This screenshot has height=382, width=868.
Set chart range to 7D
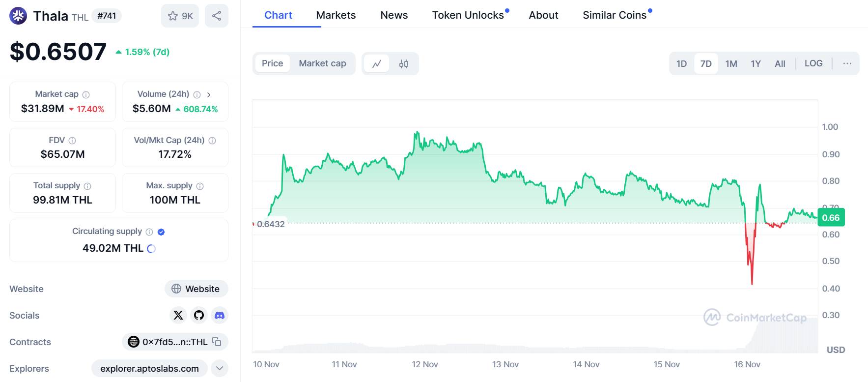(706, 63)
